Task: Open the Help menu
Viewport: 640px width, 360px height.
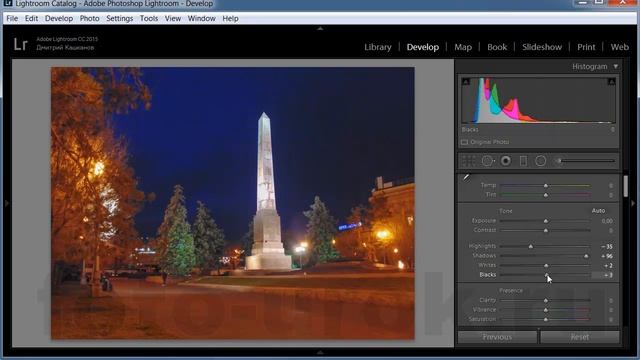Action: [x=230, y=18]
